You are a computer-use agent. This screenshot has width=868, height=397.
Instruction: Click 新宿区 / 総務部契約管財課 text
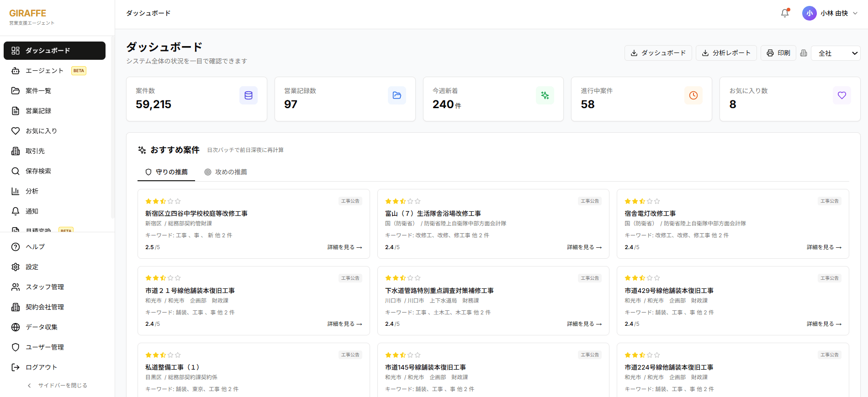tap(179, 224)
